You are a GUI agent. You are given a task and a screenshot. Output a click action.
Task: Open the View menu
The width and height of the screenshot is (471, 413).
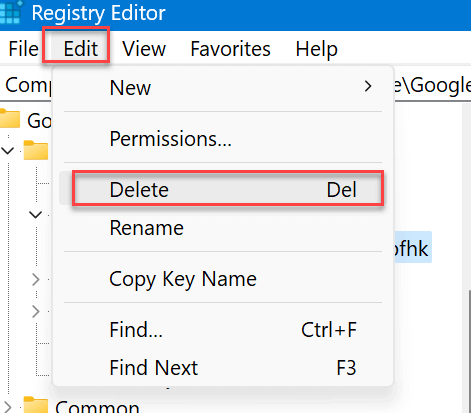[x=144, y=49]
